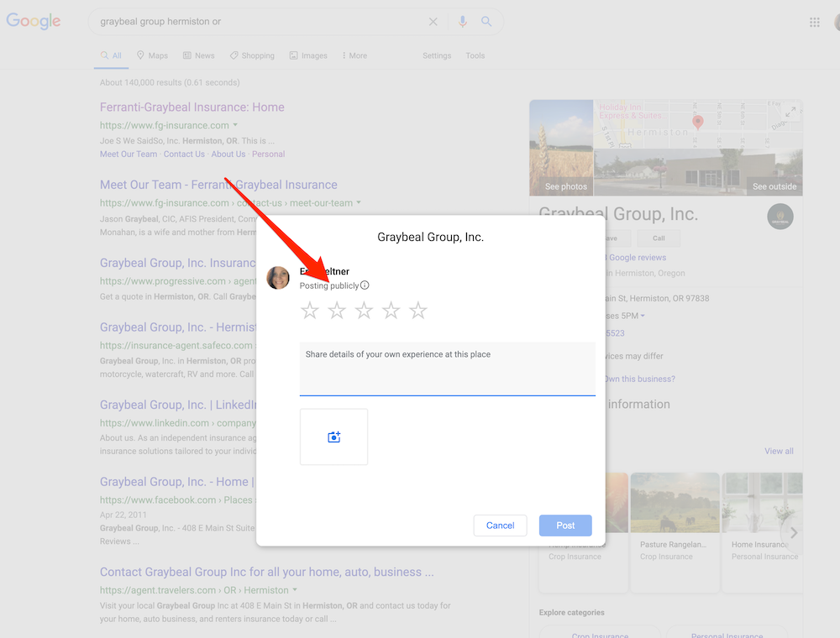This screenshot has height=638, width=840.
Task: Open the See outside street view thumbnail
Action: [x=698, y=172]
